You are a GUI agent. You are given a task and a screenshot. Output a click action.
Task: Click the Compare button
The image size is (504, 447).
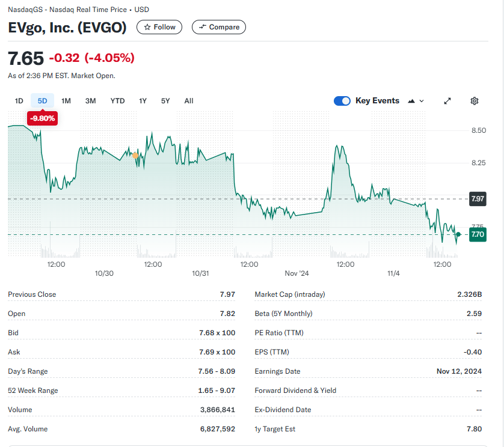pos(219,27)
